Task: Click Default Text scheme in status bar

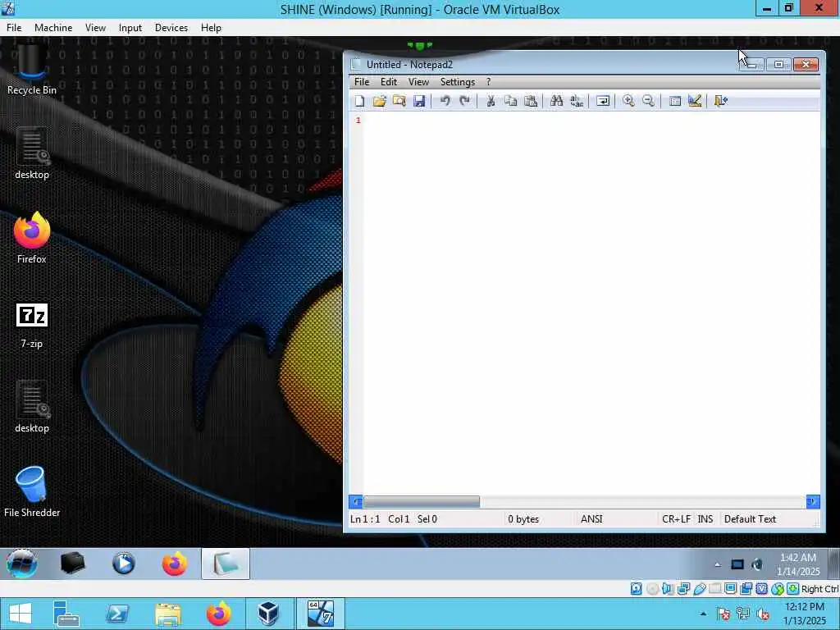Action: [750, 519]
